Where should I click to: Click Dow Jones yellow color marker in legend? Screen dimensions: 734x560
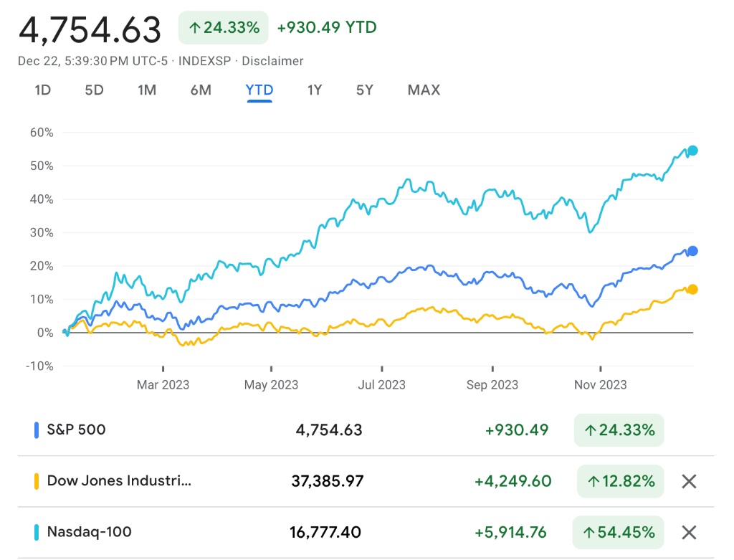tap(37, 481)
